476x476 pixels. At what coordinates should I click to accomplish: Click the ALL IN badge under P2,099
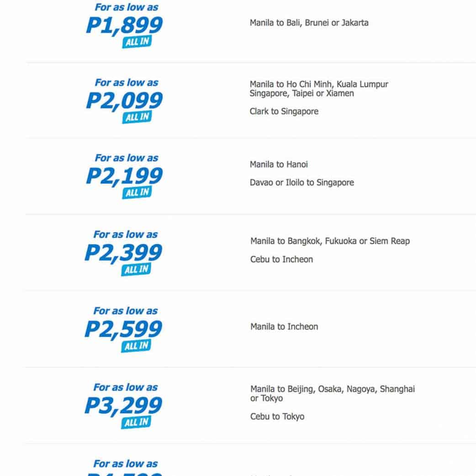(x=136, y=117)
